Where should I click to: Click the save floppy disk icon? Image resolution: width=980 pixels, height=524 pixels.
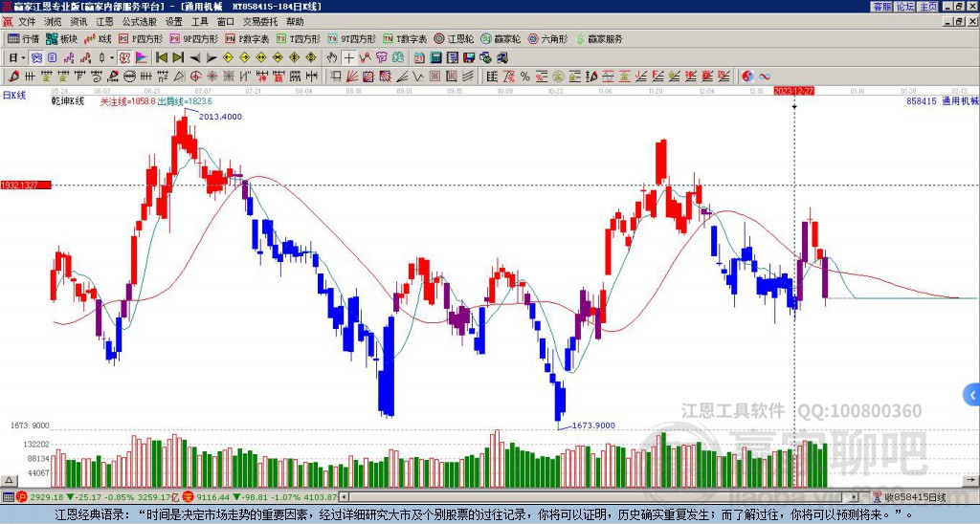pos(469,58)
